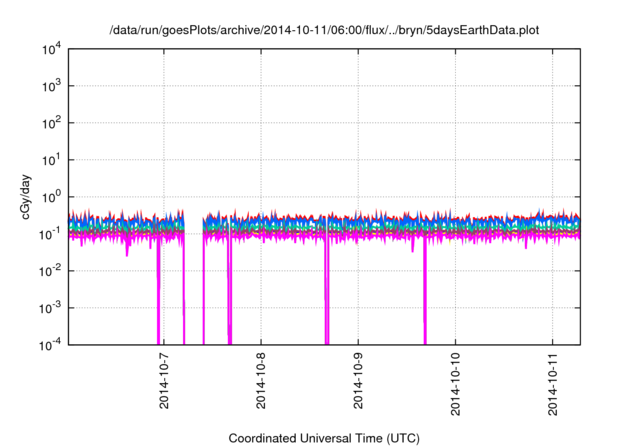Click the 2014-10-9 date tick label

click(358, 381)
